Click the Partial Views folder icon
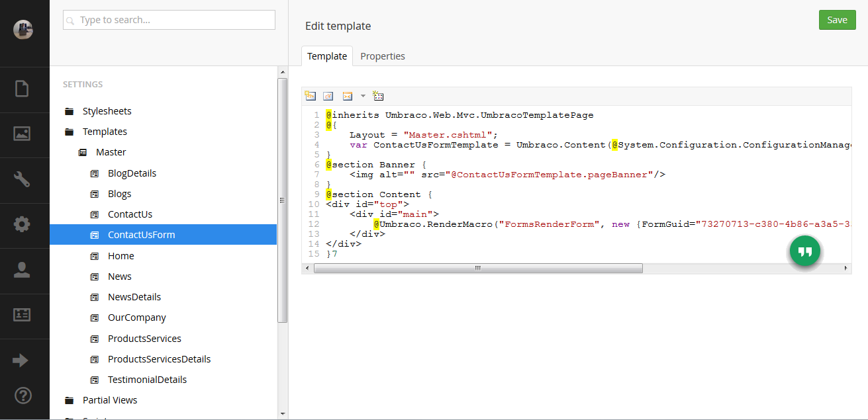The height and width of the screenshot is (420, 868). (x=69, y=400)
